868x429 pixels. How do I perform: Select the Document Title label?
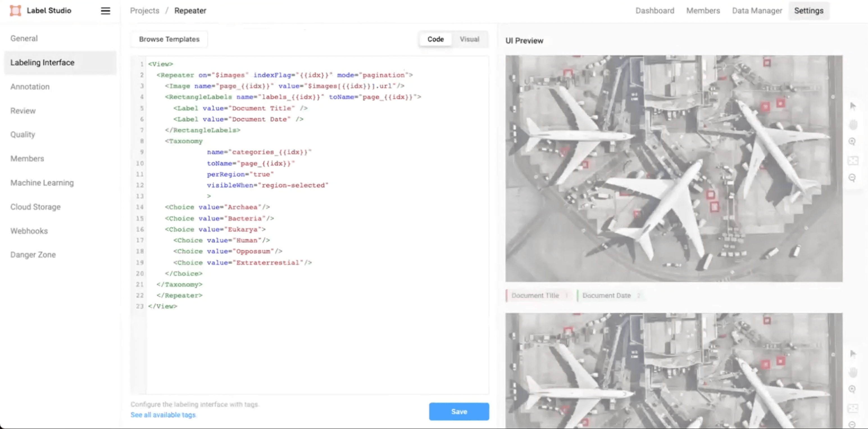tap(535, 295)
